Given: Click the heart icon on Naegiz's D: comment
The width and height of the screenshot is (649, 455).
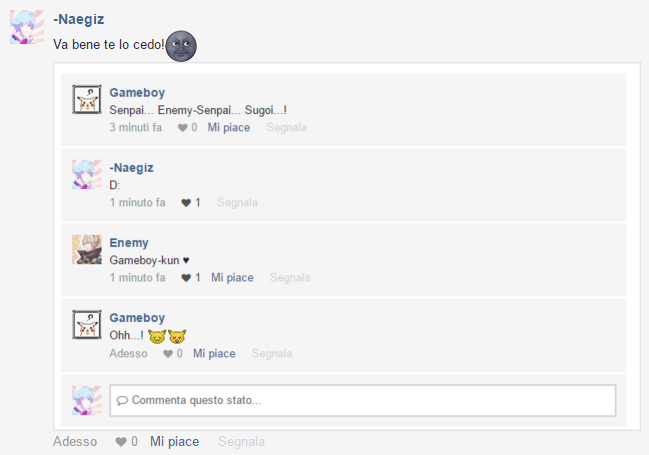Looking at the screenshot, I should click(x=186, y=202).
